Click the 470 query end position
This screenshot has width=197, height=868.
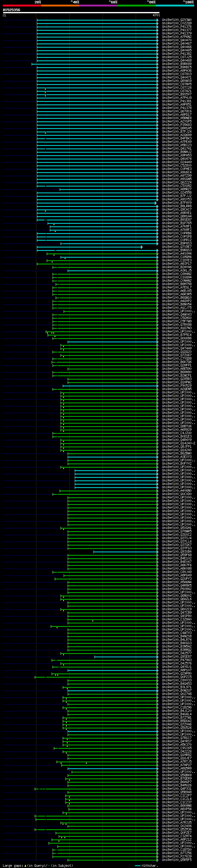pos(155,15)
